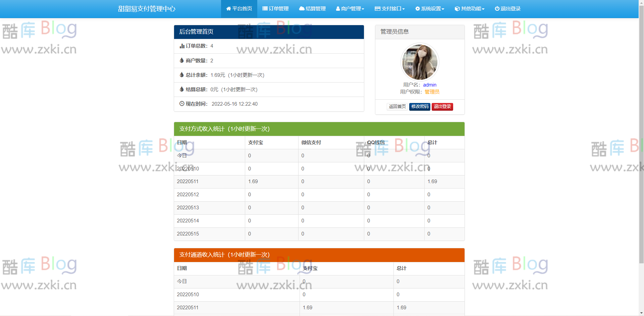Click the 返回首页 button
This screenshot has width=644, height=316.
[397, 107]
